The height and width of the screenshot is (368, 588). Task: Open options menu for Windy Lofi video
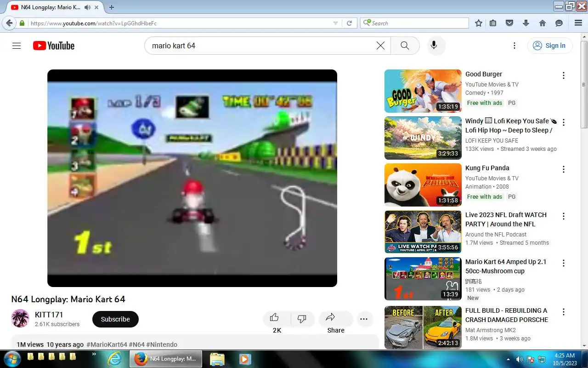[564, 122]
